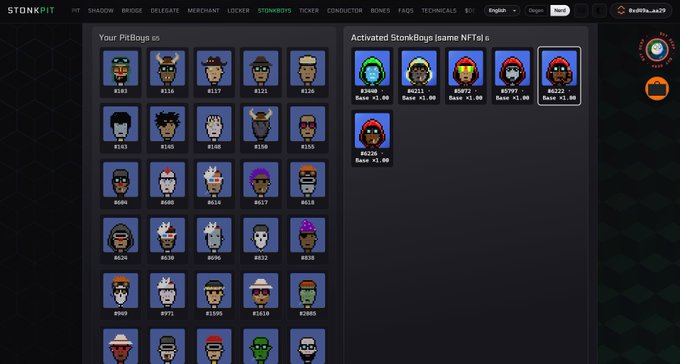The height and width of the screenshot is (364, 680).
Task: Select PitBoy #116 with horned helmet
Action: click(167, 72)
